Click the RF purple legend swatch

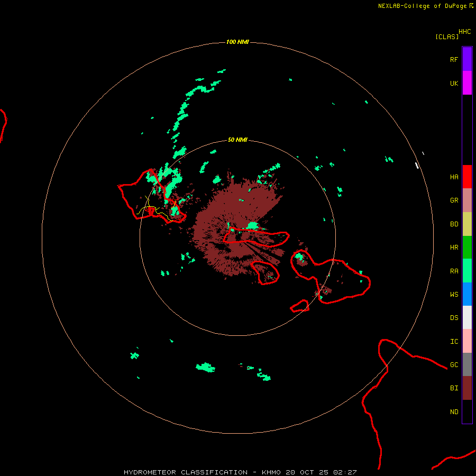467,59
